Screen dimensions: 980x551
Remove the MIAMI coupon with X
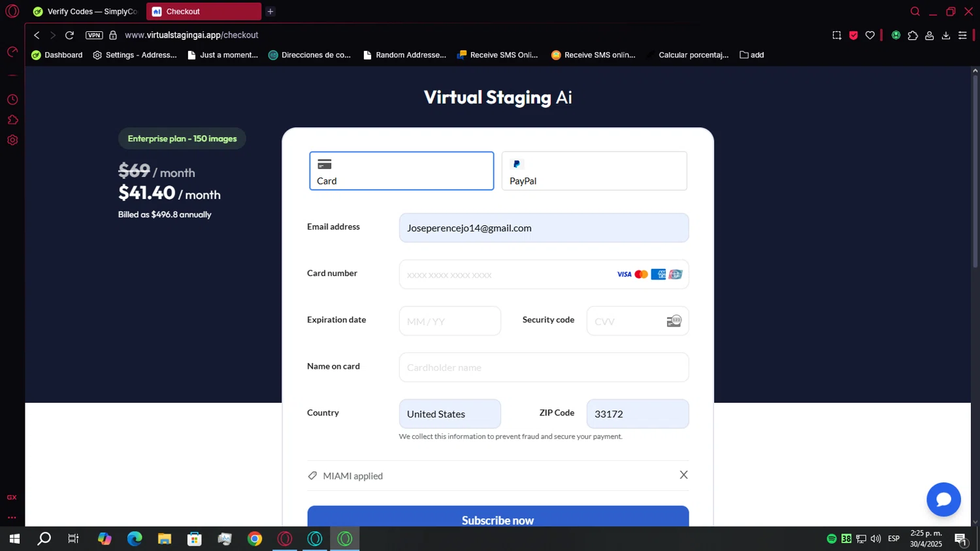683,475
